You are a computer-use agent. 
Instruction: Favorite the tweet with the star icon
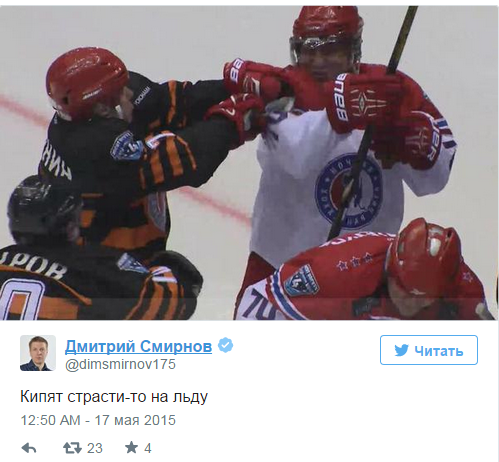pos(131,448)
